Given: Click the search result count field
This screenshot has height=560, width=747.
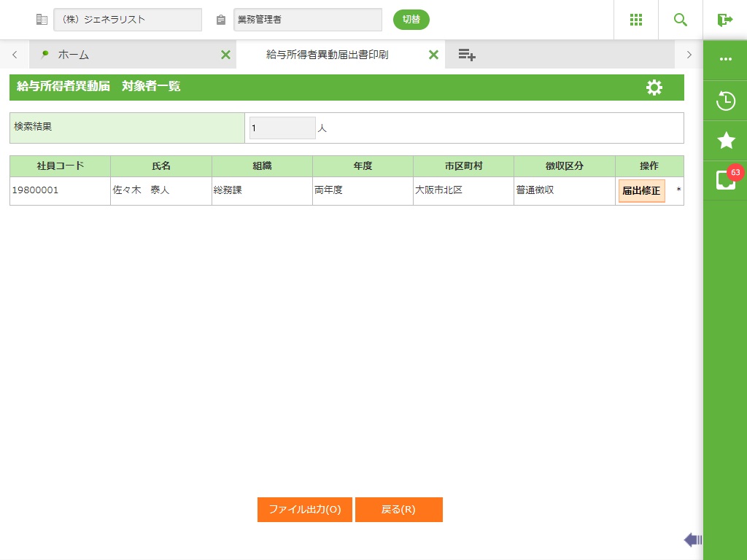Looking at the screenshot, I should tap(282, 128).
